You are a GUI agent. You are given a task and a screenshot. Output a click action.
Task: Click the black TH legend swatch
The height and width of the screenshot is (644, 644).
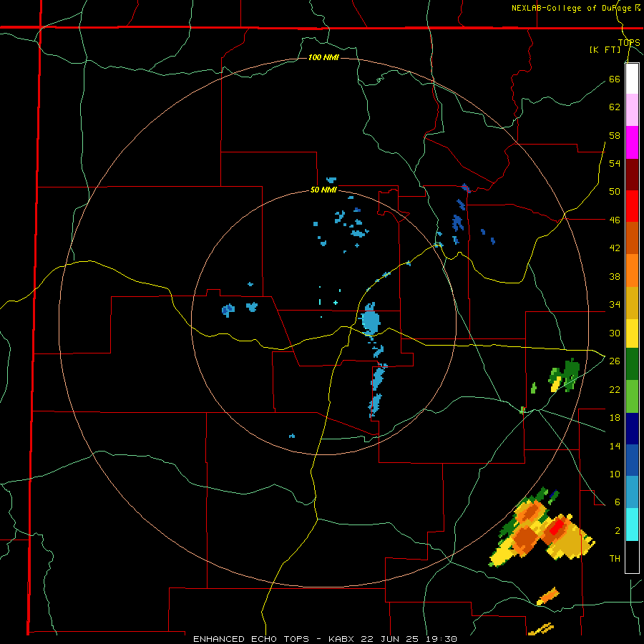coord(632,557)
